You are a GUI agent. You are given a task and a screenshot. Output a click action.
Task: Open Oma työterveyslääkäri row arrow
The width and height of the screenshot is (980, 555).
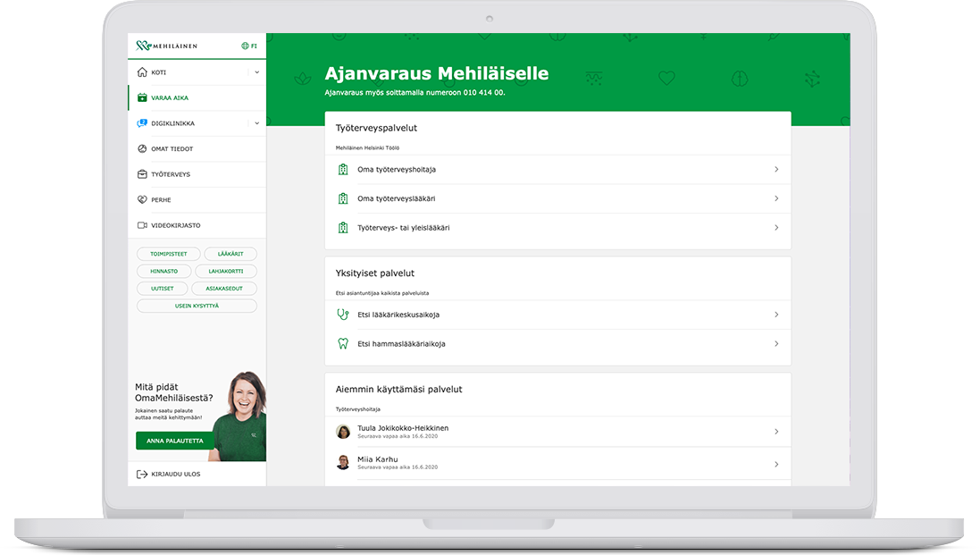tap(776, 198)
